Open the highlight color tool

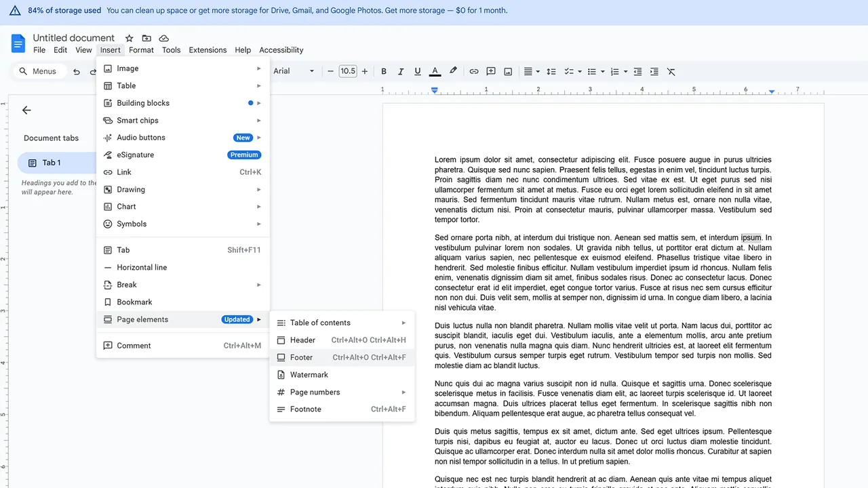[453, 71]
